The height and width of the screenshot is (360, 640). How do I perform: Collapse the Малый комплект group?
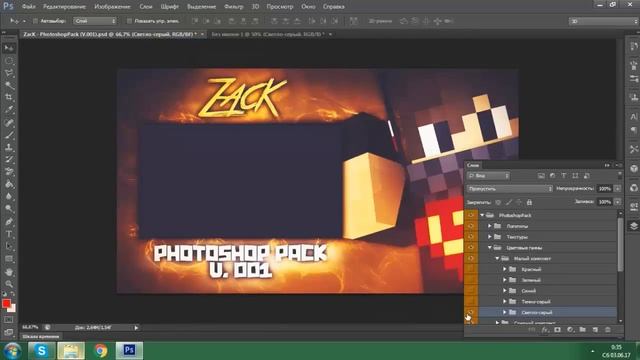[497, 258]
